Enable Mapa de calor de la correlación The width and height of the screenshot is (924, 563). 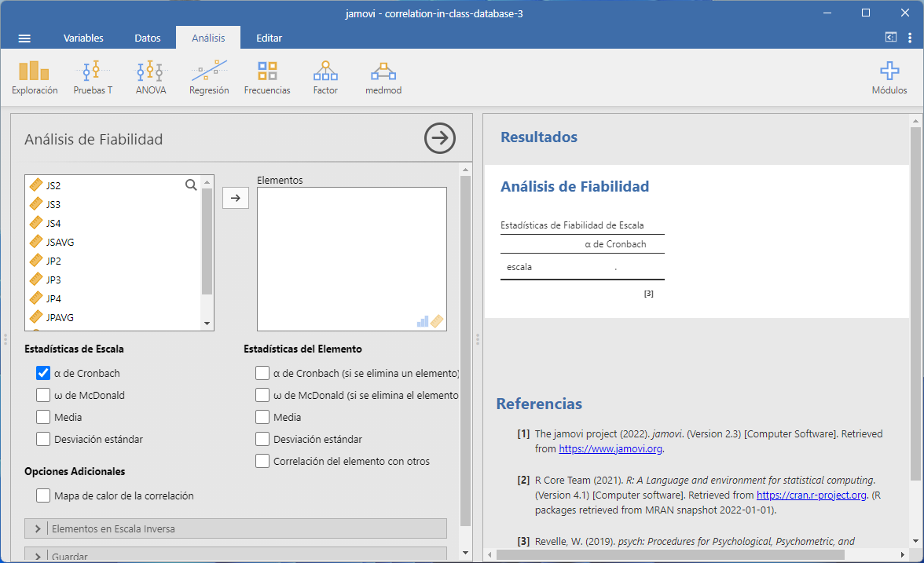[43, 496]
